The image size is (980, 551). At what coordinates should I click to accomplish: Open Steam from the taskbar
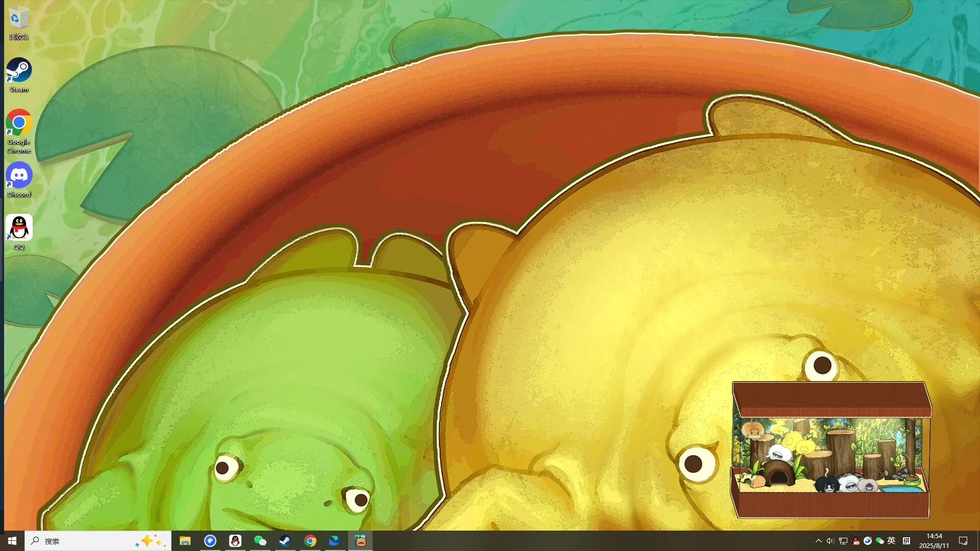pos(284,541)
